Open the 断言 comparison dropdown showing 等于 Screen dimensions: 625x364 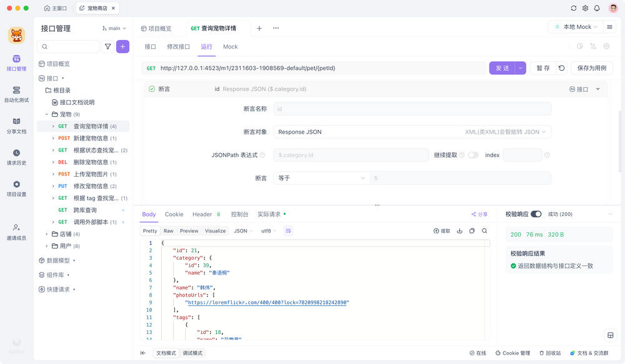tap(321, 178)
